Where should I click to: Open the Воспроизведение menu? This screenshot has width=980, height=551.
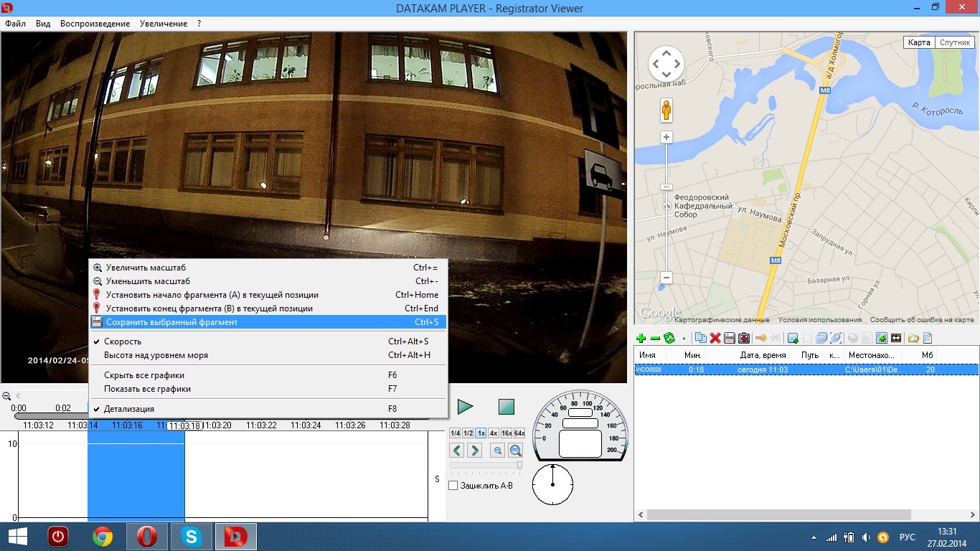(x=95, y=24)
